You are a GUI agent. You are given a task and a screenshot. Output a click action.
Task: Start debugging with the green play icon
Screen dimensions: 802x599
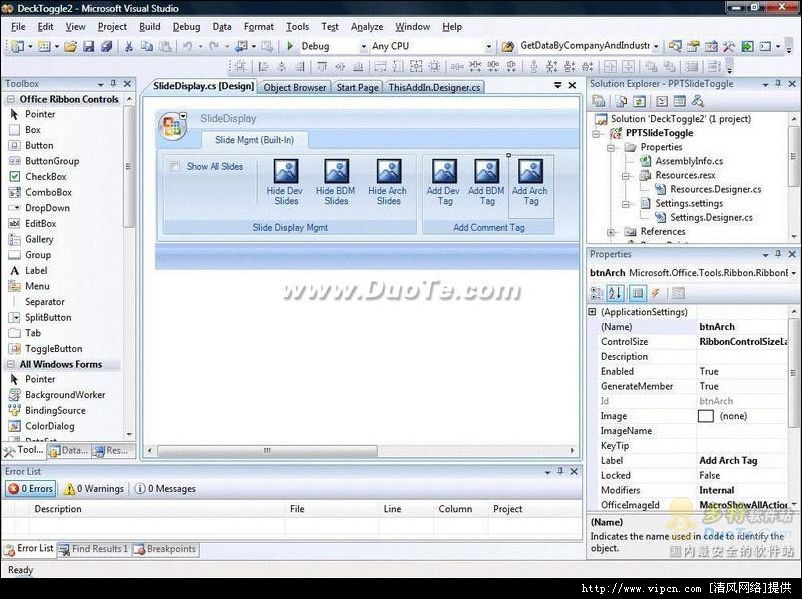point(290,46)
